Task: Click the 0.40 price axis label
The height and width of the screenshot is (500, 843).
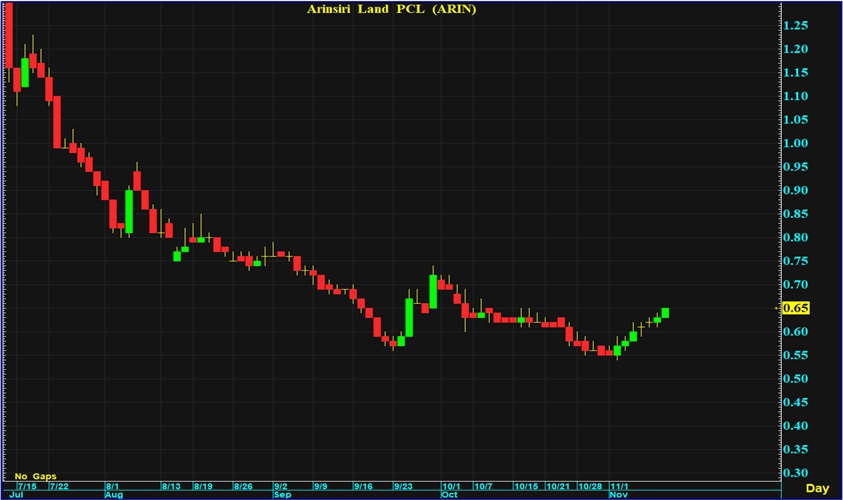Action: (796, 426)
